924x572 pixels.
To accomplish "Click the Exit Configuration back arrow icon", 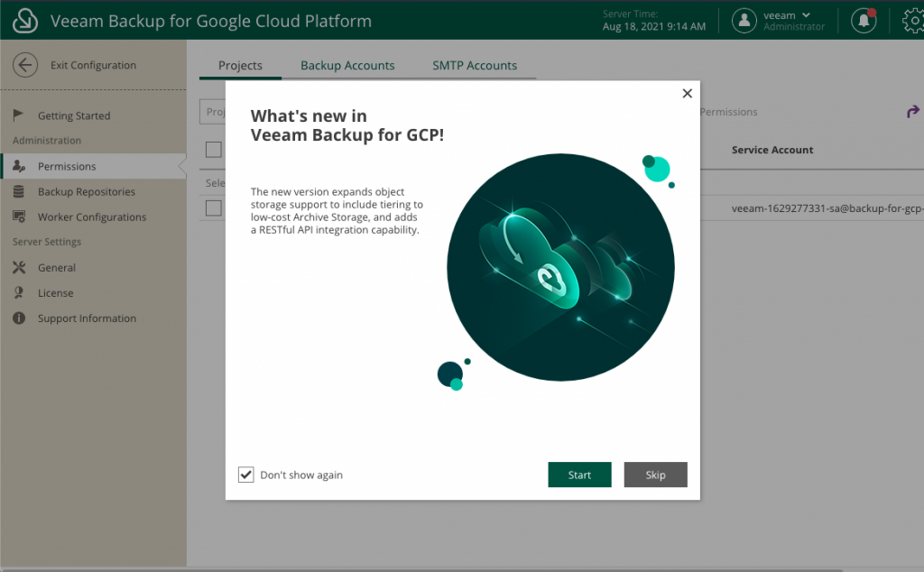I will point(25,65).
